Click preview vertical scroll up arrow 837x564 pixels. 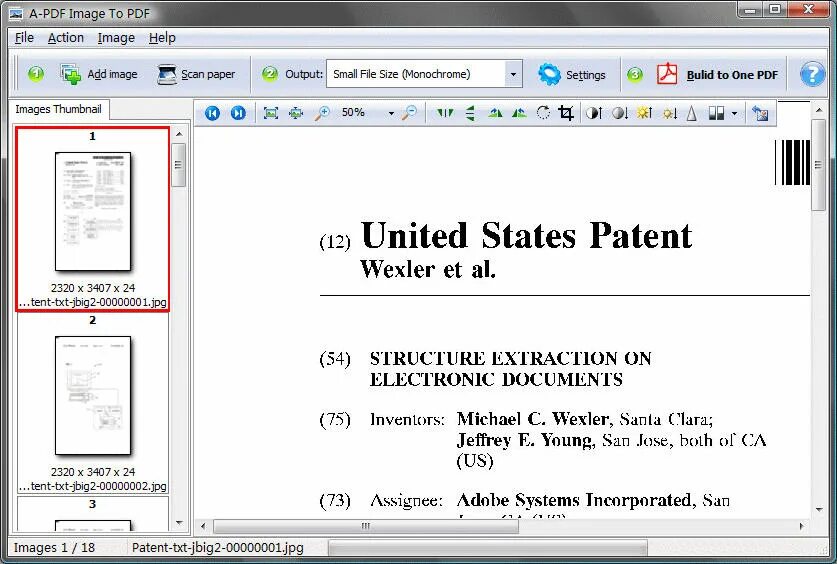819,110
